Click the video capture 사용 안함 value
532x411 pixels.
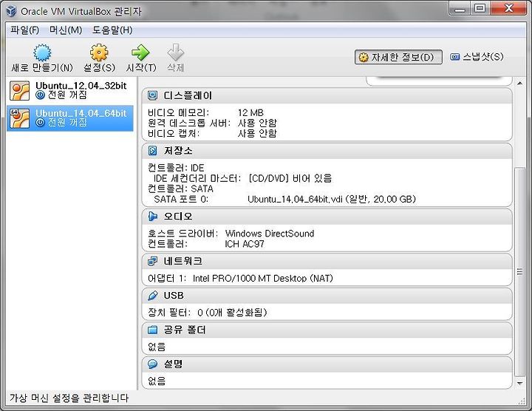coord(257,133)
